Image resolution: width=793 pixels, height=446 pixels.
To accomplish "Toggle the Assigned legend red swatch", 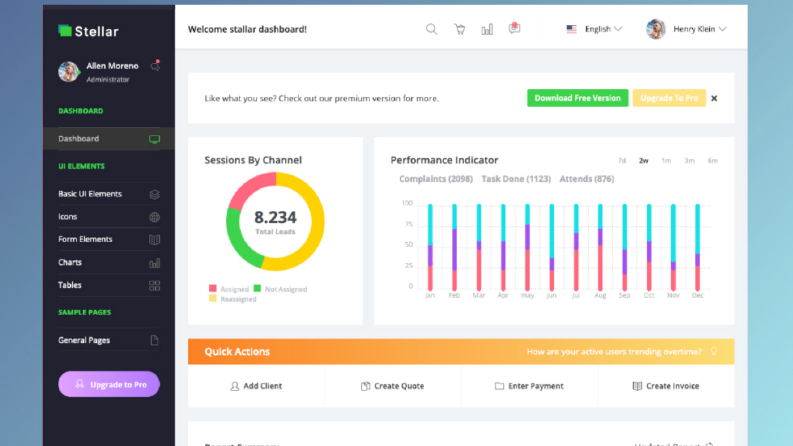I will 213,289.
